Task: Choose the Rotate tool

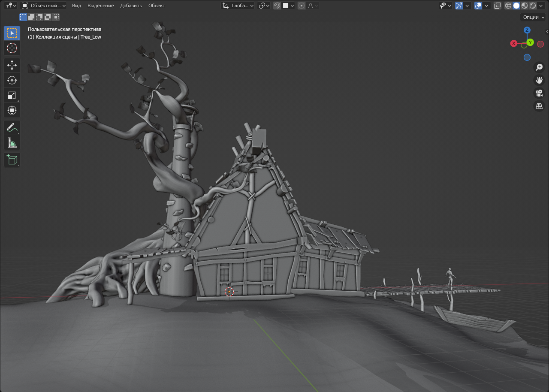Action: coord(12,80)
